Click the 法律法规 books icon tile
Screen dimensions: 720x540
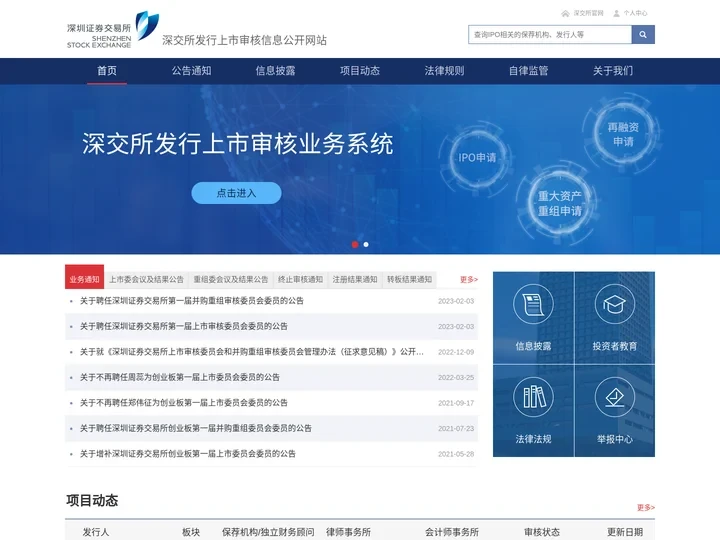point(533,411)
